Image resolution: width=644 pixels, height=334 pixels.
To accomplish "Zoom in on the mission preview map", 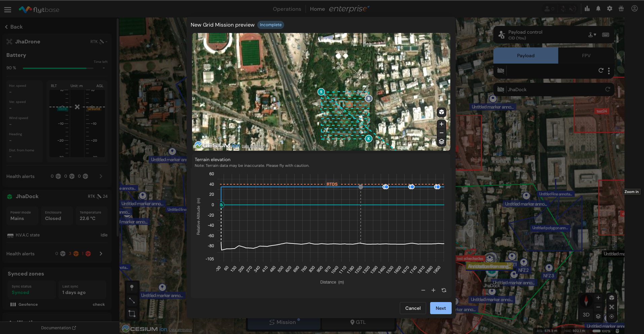I will pos(442,124).
